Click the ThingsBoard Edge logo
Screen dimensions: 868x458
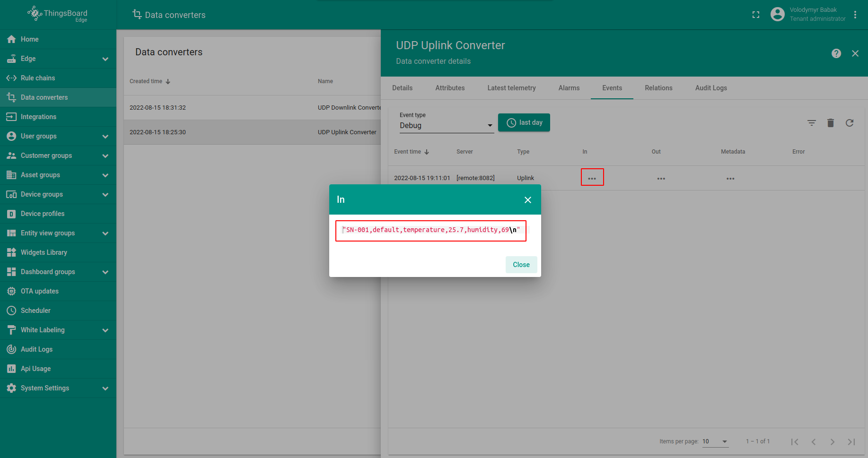pyautogui.click(x=57, y=14)
